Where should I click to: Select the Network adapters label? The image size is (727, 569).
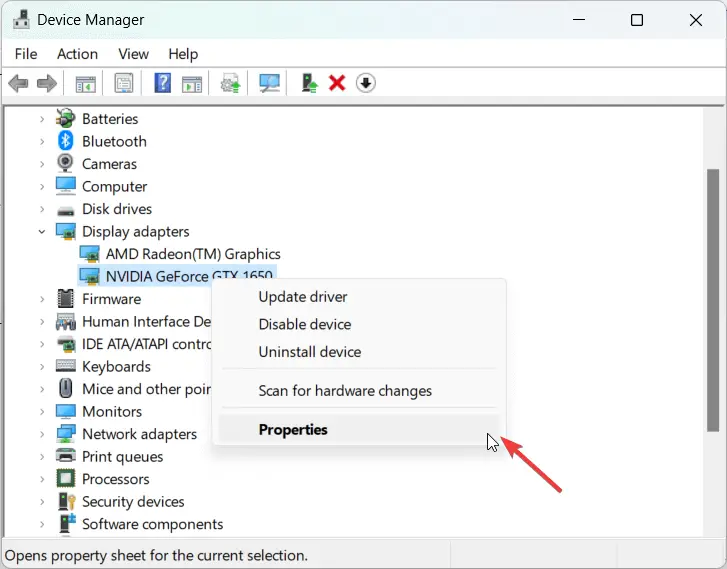point(140,434)
